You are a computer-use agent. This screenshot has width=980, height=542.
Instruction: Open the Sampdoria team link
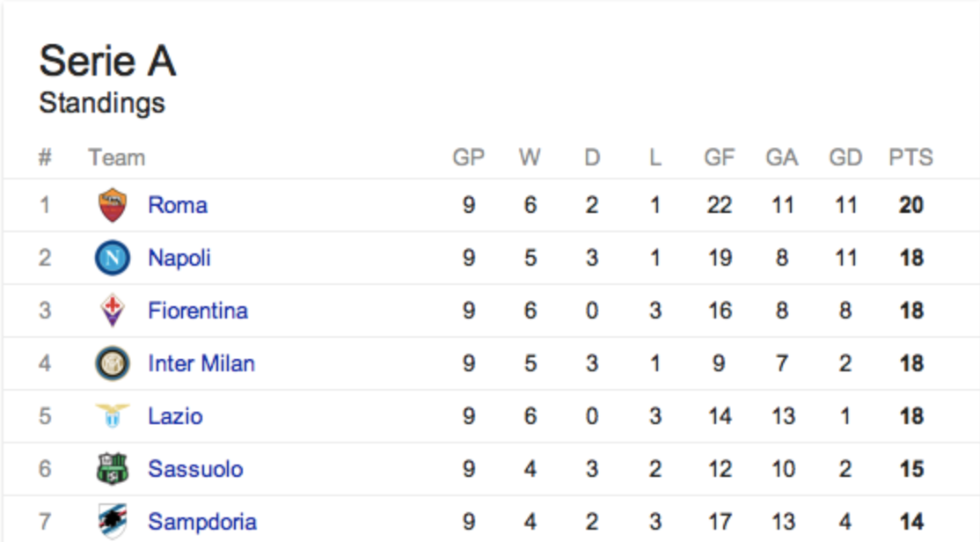pyautogui.click(x=202, y=522)
